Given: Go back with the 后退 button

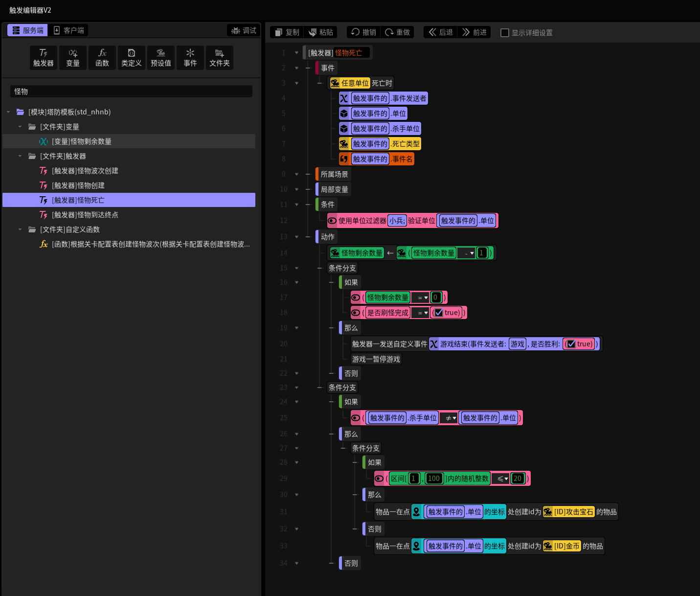Looking at the screenshot, I should click(x=440, y=32).
